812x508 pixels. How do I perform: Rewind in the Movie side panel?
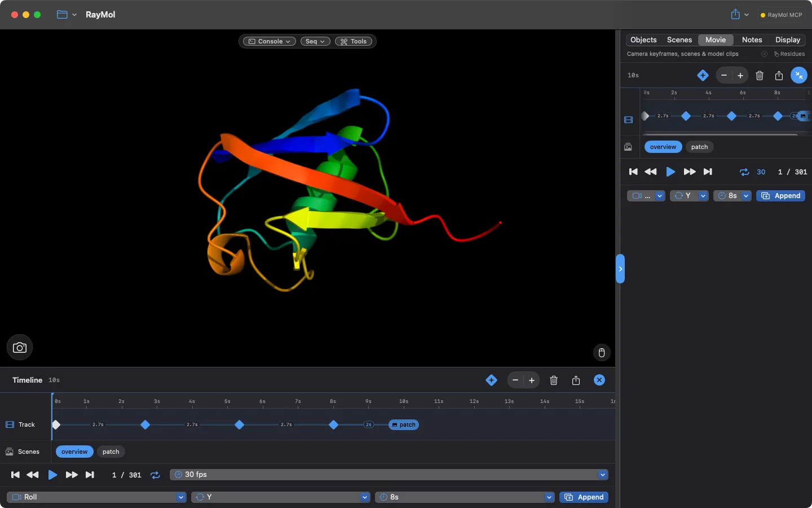click(x=651, y=172)
